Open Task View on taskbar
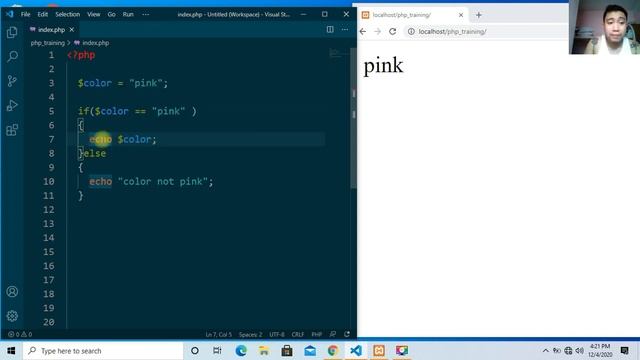The width and height of the screenshot is (640, 360). 217,351
